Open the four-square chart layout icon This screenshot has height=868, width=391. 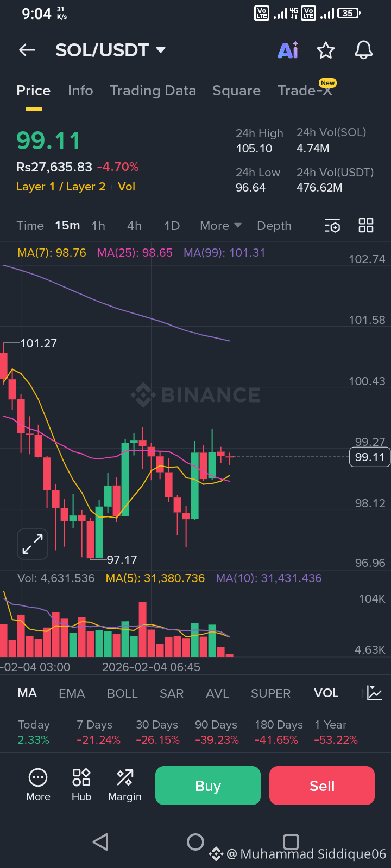[366, 226]
